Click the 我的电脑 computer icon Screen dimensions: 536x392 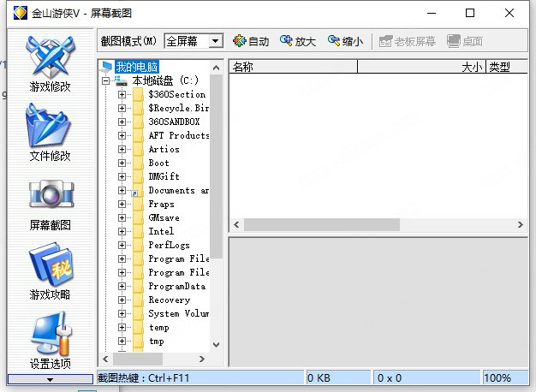pos(106,67)
